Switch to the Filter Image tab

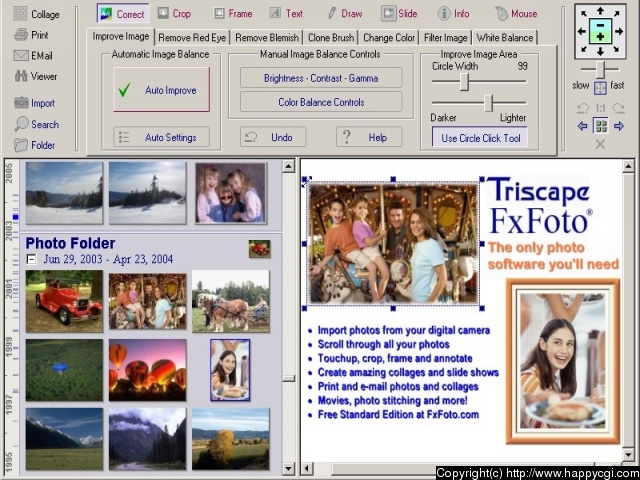(x=446, y=38)
